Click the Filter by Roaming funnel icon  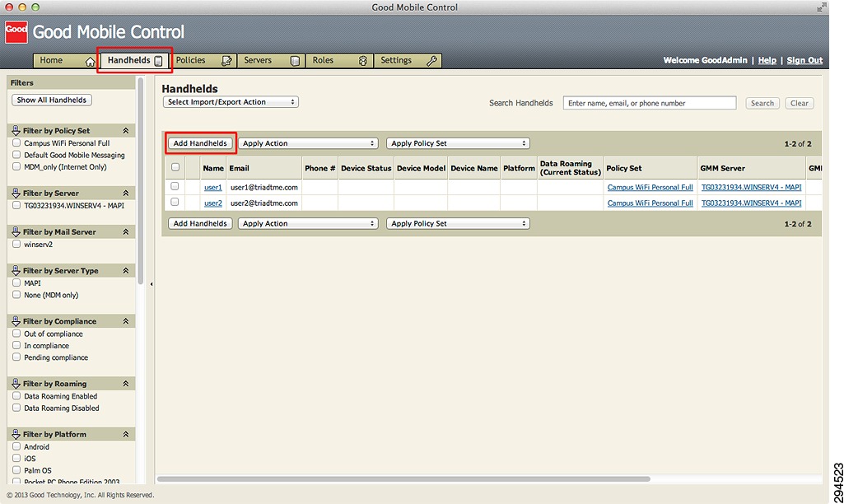16,384
